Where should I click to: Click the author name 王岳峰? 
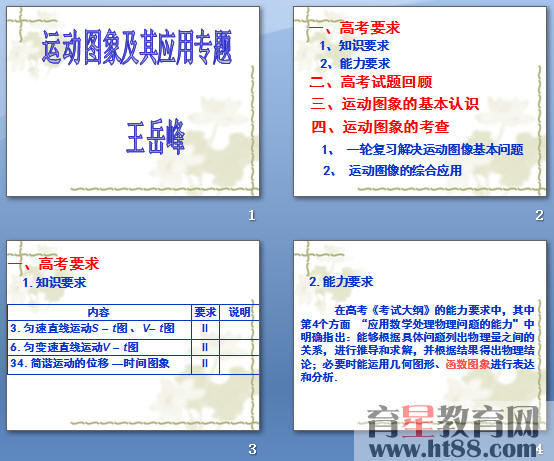(156, 137)
